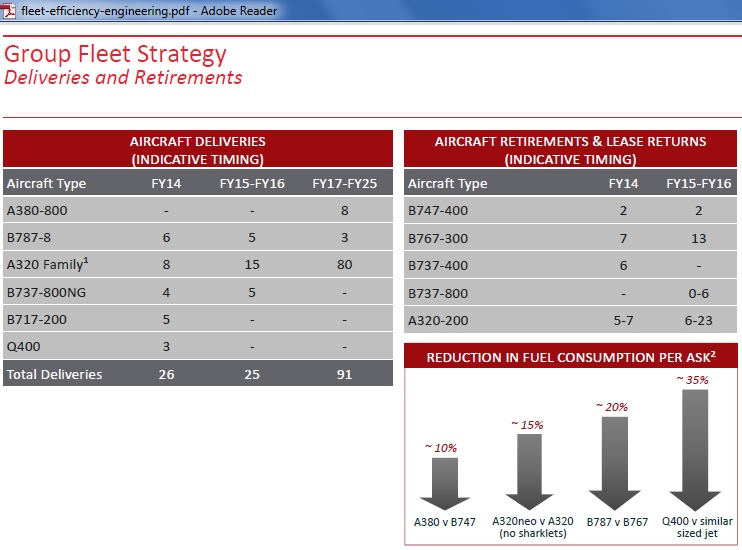Click the 'A320neo v A320 (no sharklets)' caption

click(533, 527)
